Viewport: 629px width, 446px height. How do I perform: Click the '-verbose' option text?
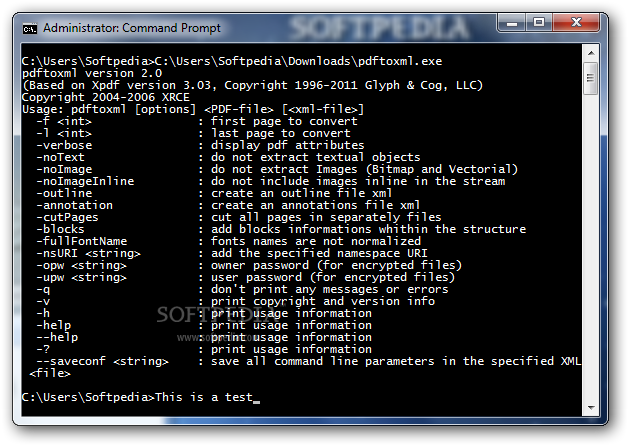[x=64, y=145]
